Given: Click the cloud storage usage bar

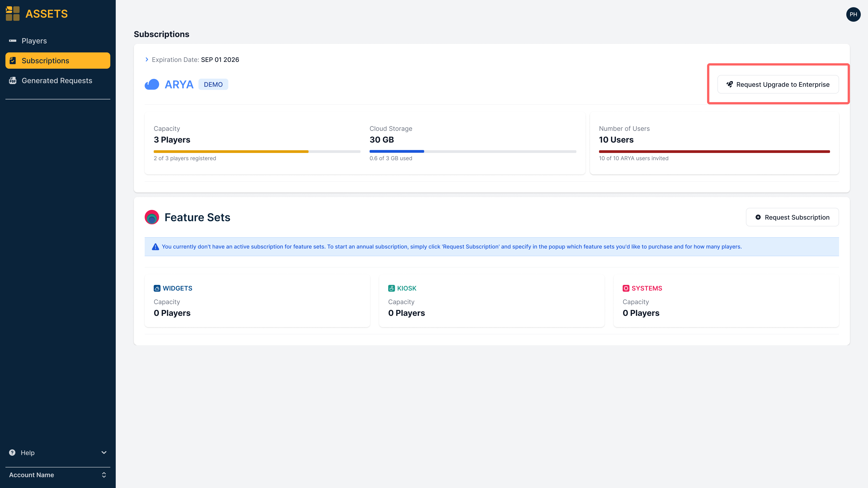Looking at the screenshot, I should coord(473,152).
